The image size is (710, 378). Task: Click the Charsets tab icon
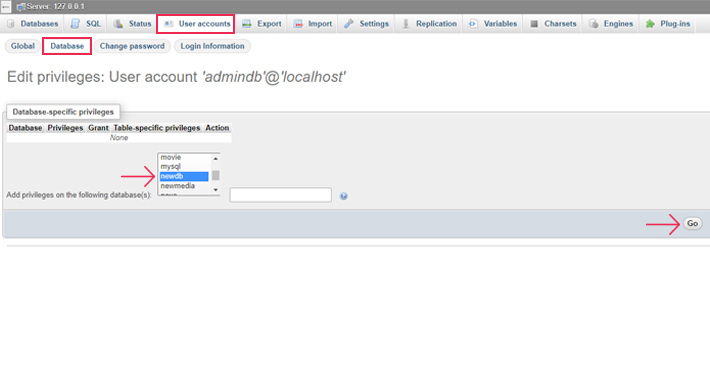point(534,24)
